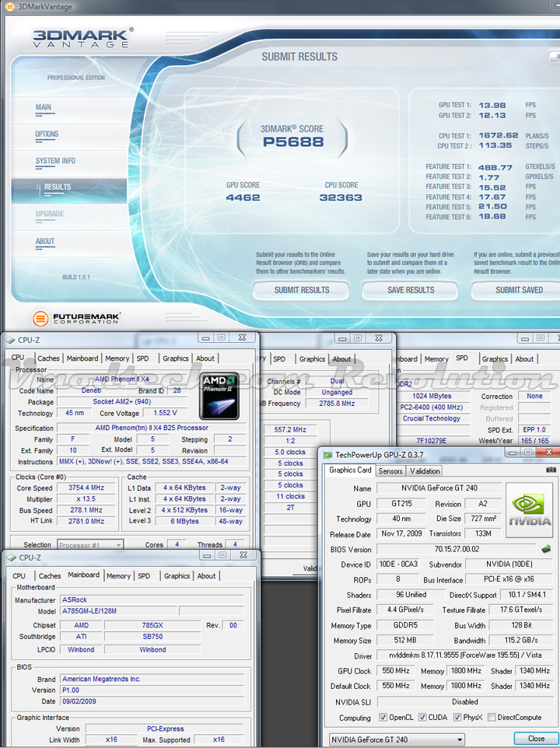Open the OPTIONS section
This screenshot has height=748, width=560.
[47, 134]
